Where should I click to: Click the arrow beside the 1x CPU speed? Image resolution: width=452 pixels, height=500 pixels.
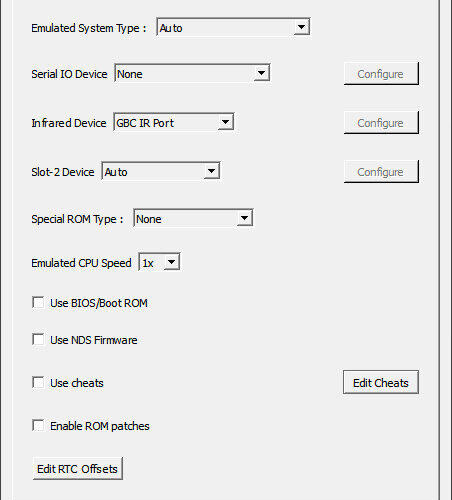[x=172, y=262]
